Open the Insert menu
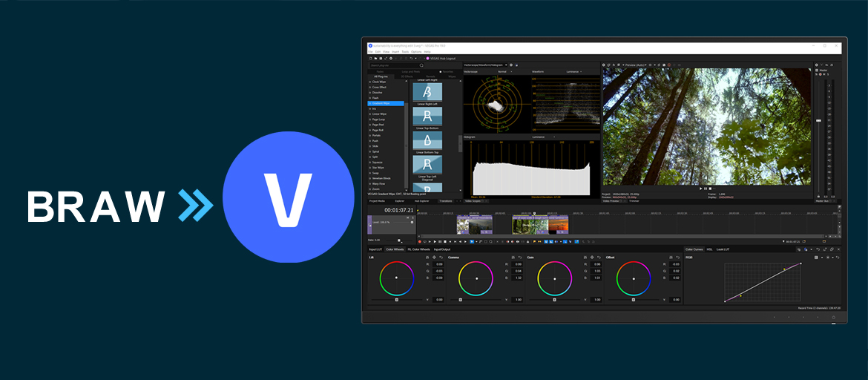 (395, 51)
